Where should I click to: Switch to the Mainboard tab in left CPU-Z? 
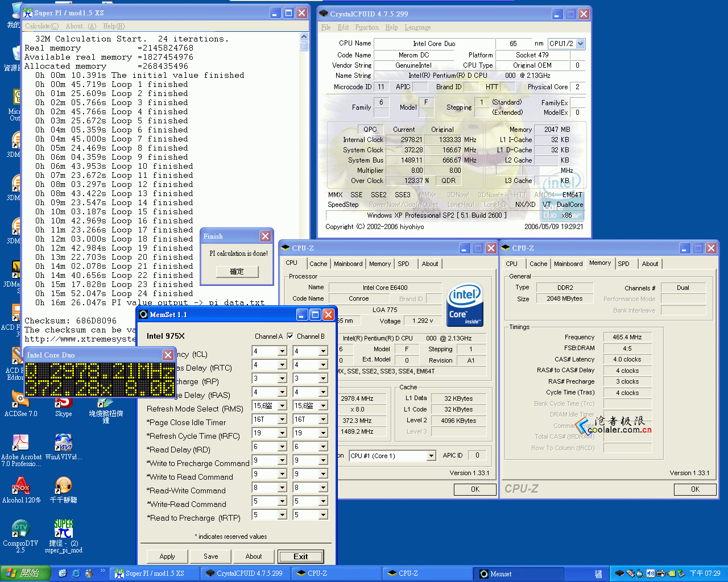(x=348, y=264)
